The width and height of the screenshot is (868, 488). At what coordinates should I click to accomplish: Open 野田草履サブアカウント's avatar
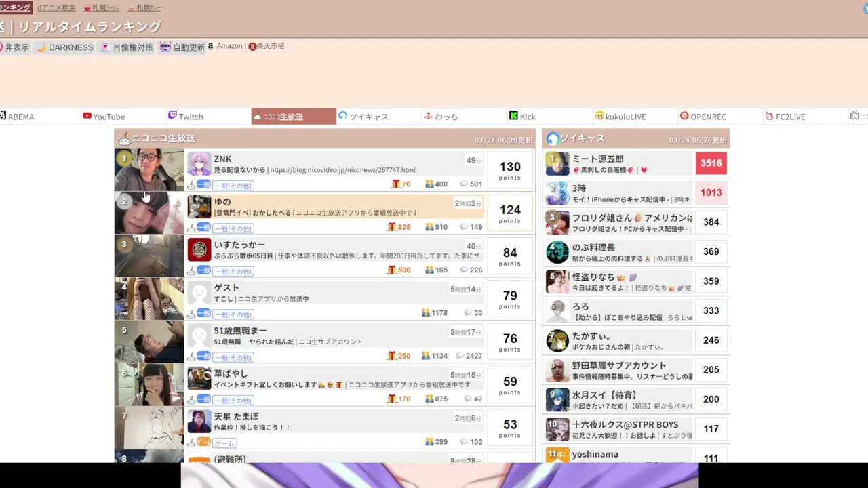click(x=557, y=370)
